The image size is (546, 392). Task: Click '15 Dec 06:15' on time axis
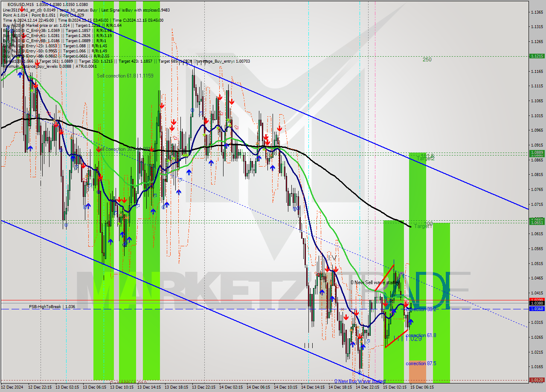422,387
